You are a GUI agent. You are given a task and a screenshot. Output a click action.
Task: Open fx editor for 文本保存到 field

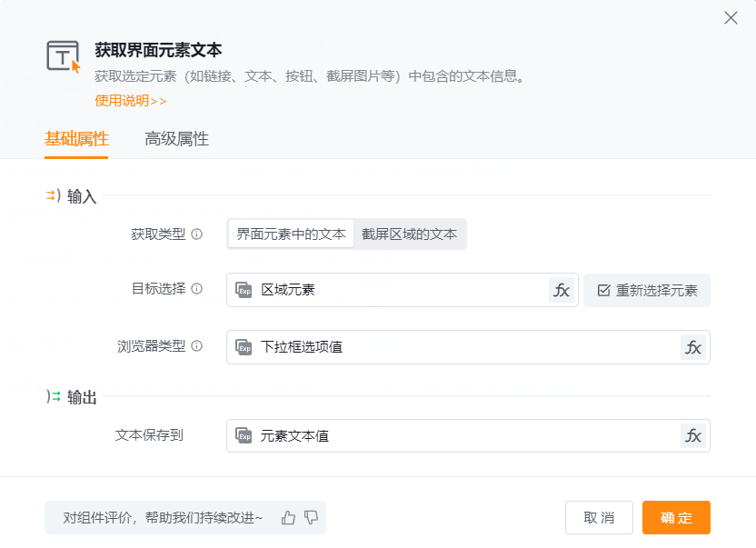pos(693,436)
